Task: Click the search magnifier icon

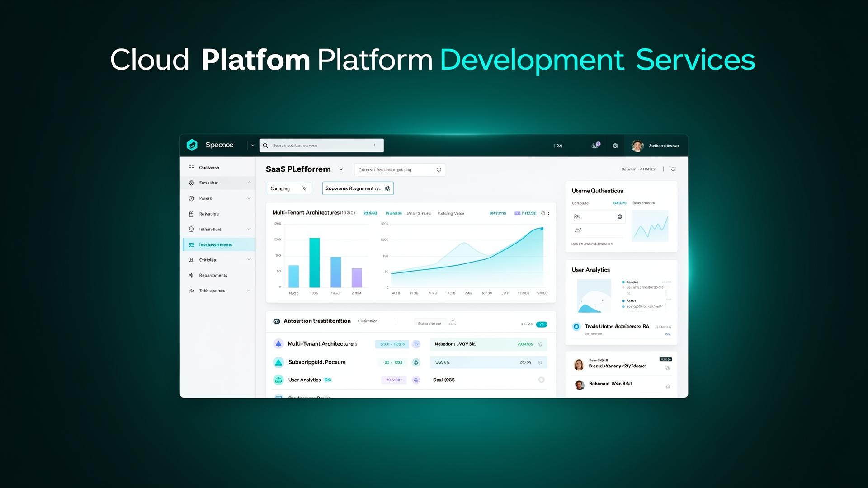Action: [x=266, y=145]
